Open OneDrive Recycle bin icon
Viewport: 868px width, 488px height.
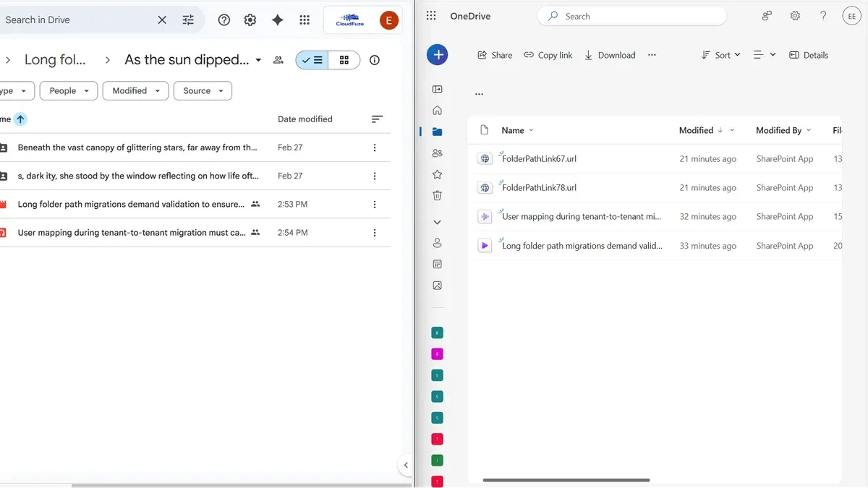pyautogui.click(x=437, y=195)
